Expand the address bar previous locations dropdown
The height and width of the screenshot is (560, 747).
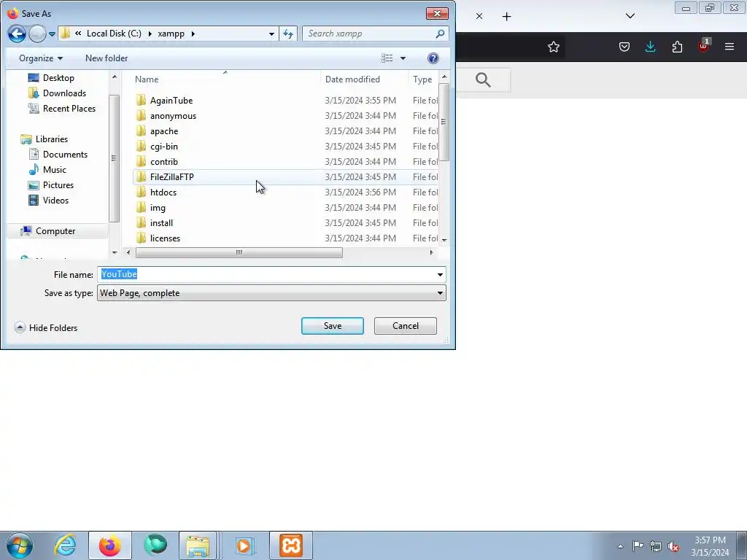pos(271,34)
